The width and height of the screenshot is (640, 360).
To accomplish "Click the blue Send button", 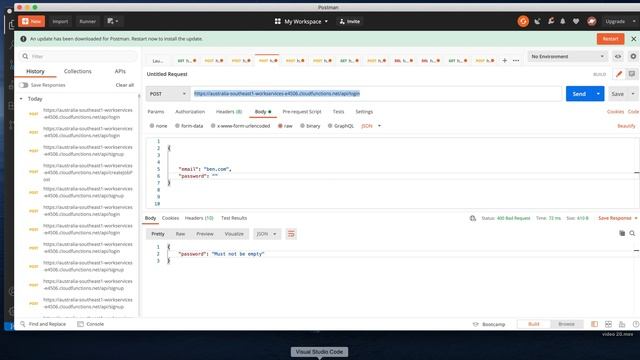I will pyautogui.click(x=579, y=94).
